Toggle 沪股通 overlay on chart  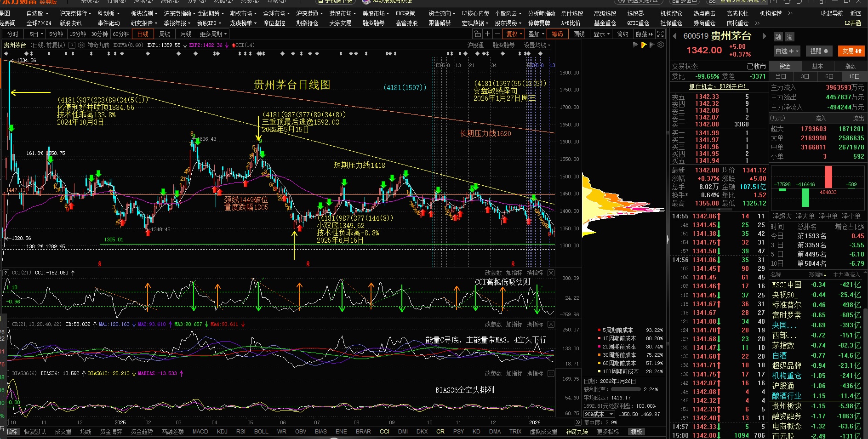point(475,45)
